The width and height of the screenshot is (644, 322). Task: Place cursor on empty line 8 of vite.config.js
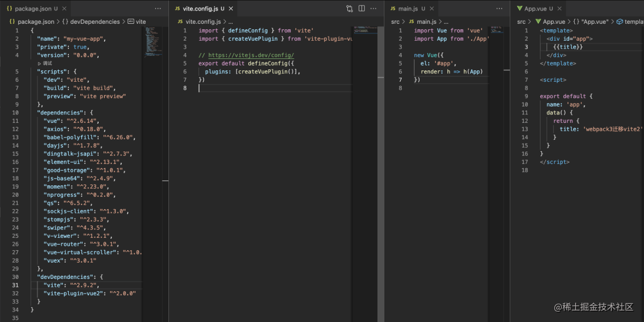pos(275,88)
